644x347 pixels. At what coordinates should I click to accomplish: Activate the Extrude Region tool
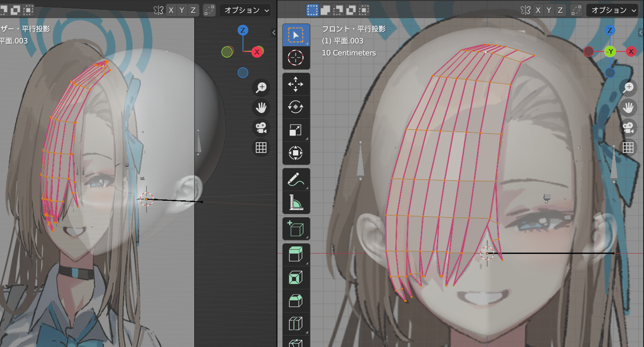(296, 255)
